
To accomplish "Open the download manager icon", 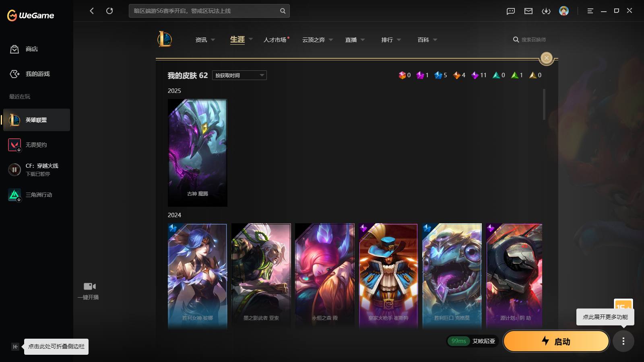I will (x=546, y=11).
